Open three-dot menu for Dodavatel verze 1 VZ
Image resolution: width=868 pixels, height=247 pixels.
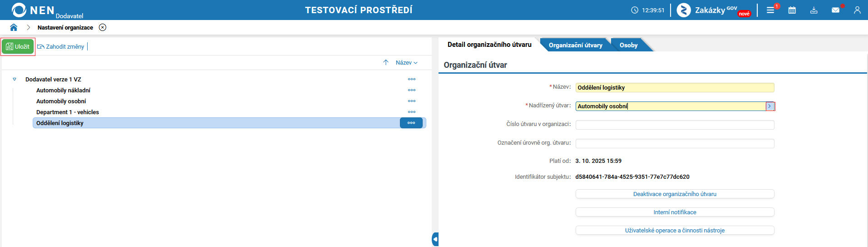click(412, 79)
